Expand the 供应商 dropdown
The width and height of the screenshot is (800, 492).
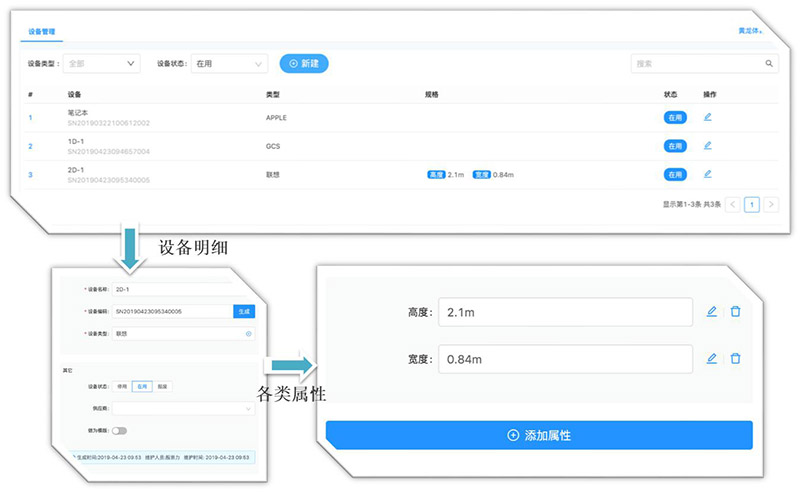point(183,408)
